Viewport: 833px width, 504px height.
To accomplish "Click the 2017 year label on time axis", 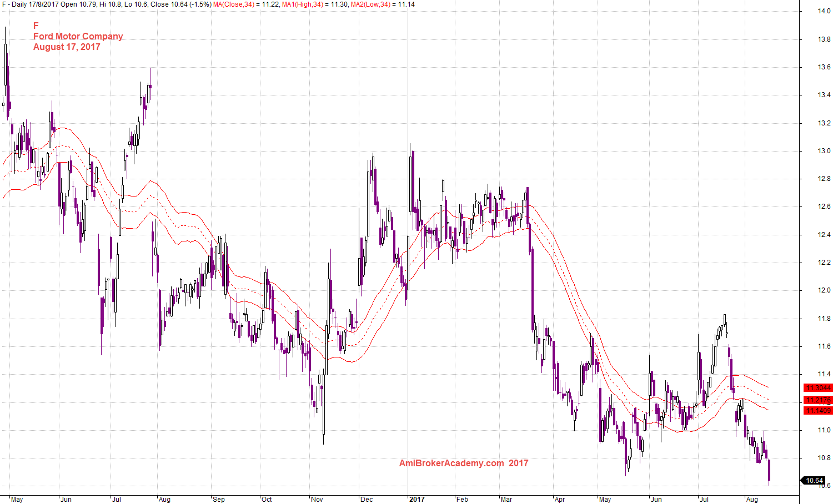I will coord(417,500).
